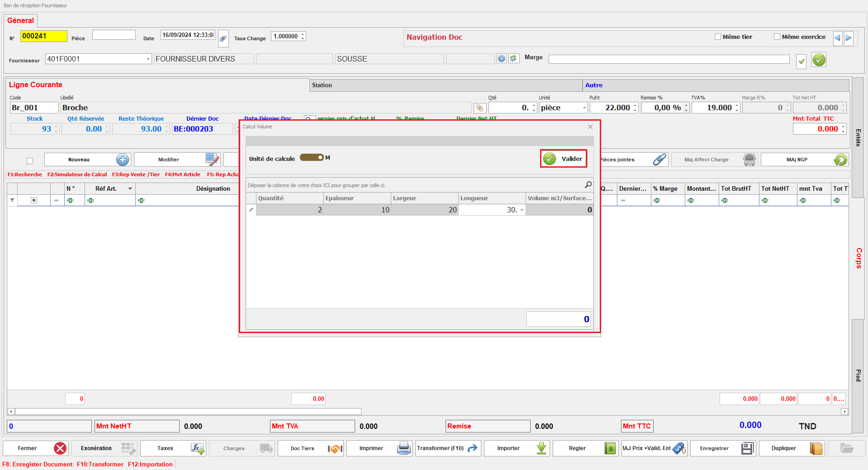Select the Corps side tab
868x470 pixels.
coord(858,258)
